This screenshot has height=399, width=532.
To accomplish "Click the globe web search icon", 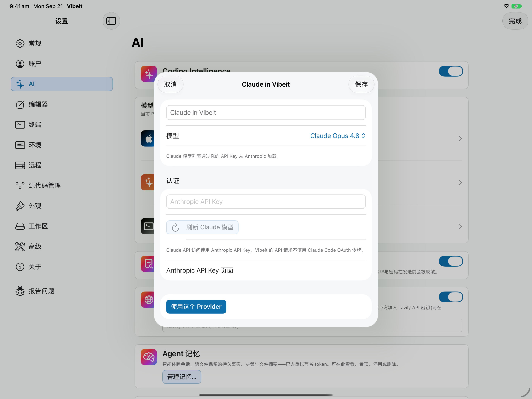I will [147, 299].
